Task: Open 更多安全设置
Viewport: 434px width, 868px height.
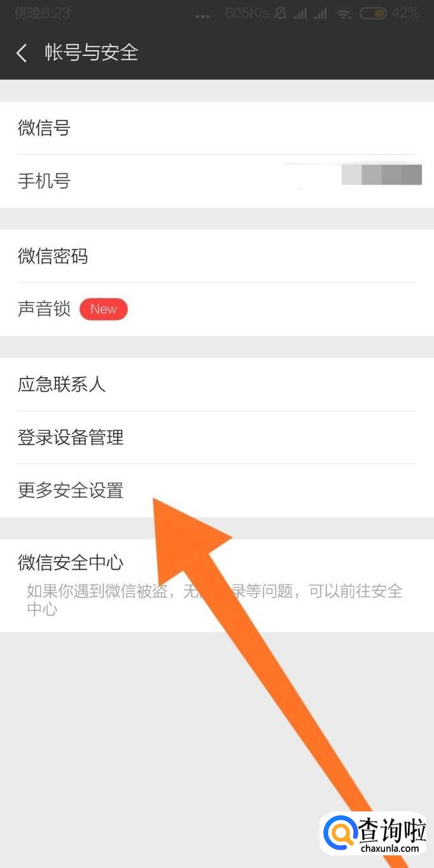Action: tap(217, 491)
